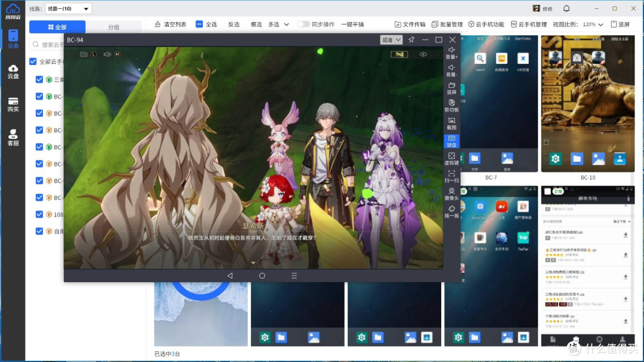Click the game's skip dialogue icon
Screen dimensions: 644x362
click(399, 54)
